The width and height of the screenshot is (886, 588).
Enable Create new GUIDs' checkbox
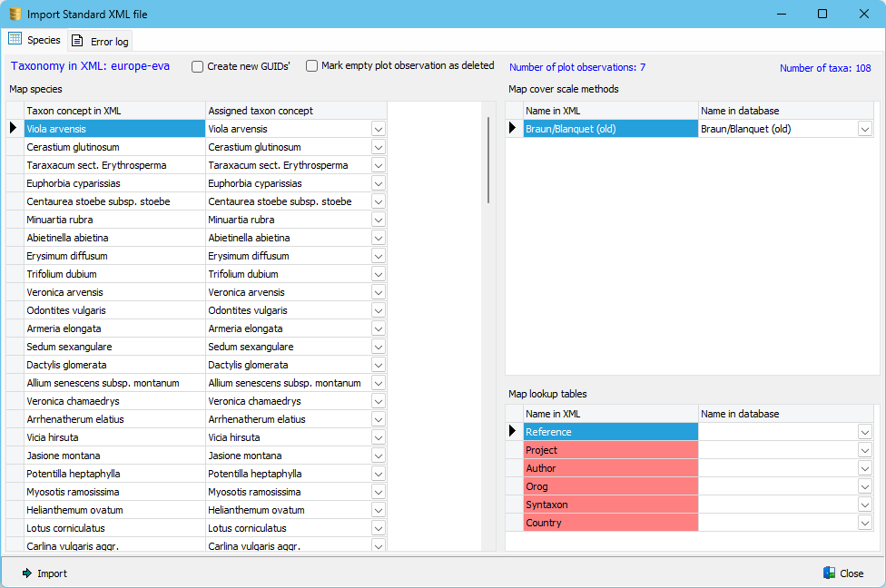pos(197,66)
